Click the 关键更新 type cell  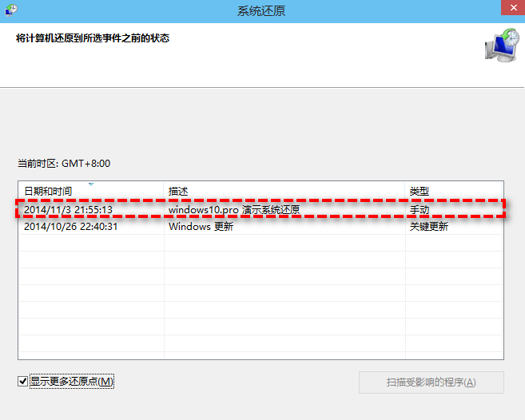[428, 226]
